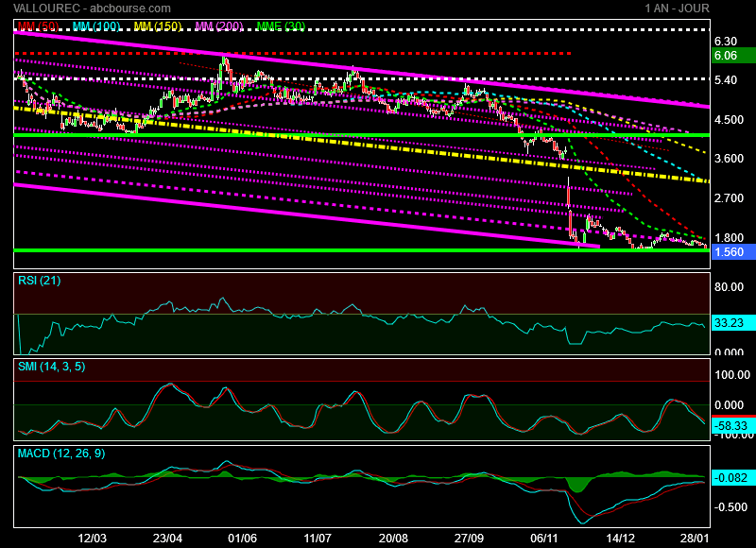Click the MACD -0.082 value tag

point(730,477)
